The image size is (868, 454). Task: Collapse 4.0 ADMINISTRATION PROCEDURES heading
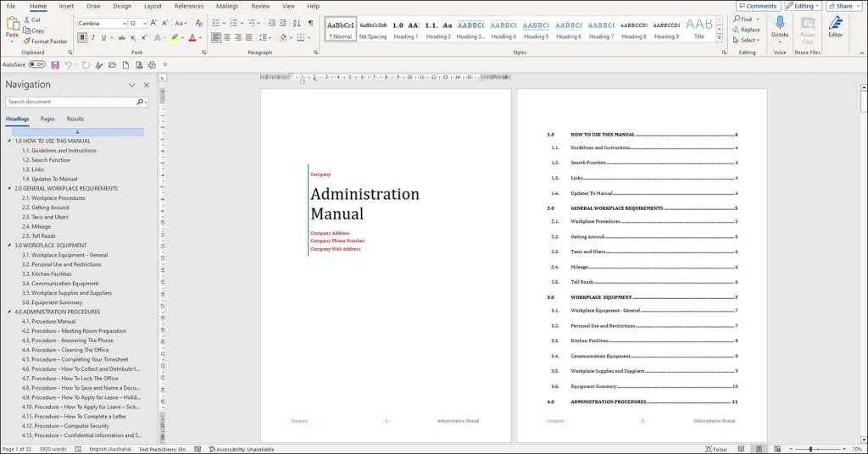pos(9,312)
